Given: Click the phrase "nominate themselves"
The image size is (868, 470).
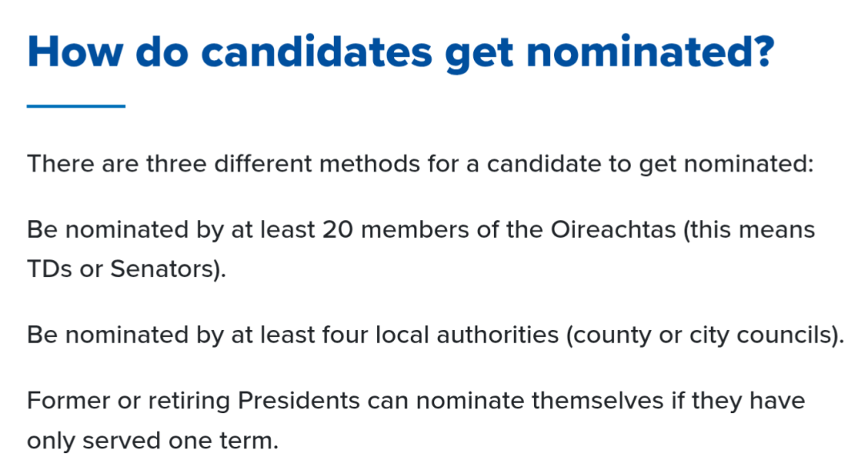Looking at the screenshot, I should click(539, 401).
